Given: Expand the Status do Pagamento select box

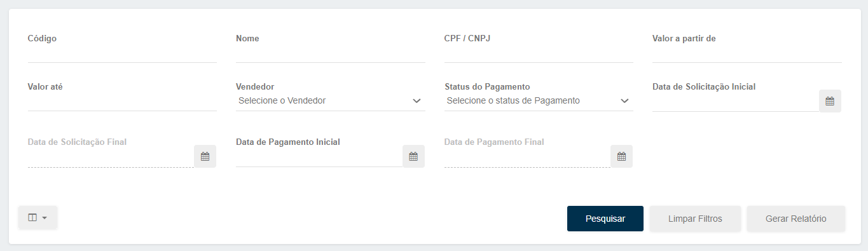Looking at the screenshot, I should [x=539, y=100].
